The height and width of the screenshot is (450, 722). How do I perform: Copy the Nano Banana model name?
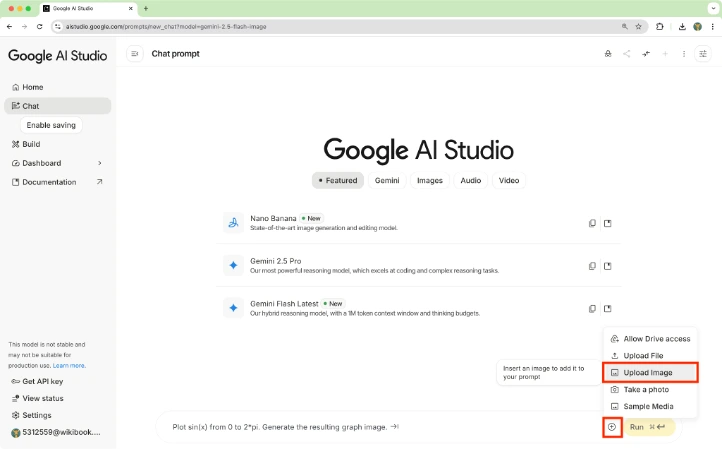tap(592, 223)
